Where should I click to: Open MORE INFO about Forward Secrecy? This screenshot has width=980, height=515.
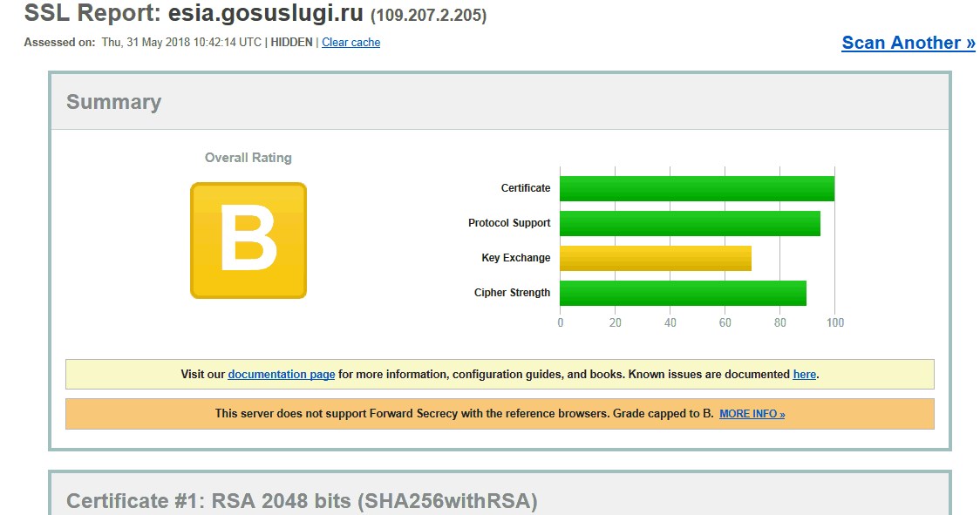pyautogui.click(x=752, y=414)
